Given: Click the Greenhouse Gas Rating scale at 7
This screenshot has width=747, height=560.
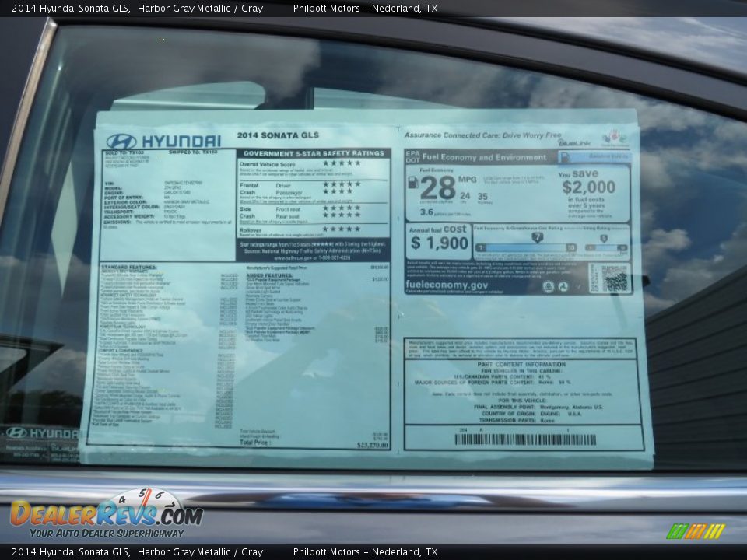Looking at the screenshot, I should (537, 237).
